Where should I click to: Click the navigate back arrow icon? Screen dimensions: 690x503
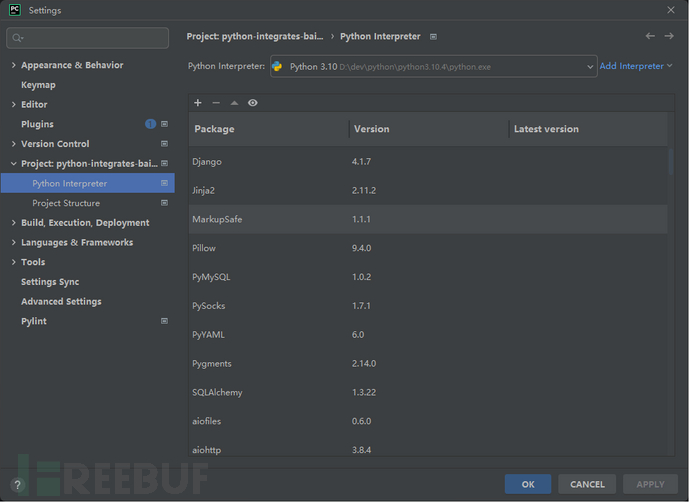pos(650,36)
